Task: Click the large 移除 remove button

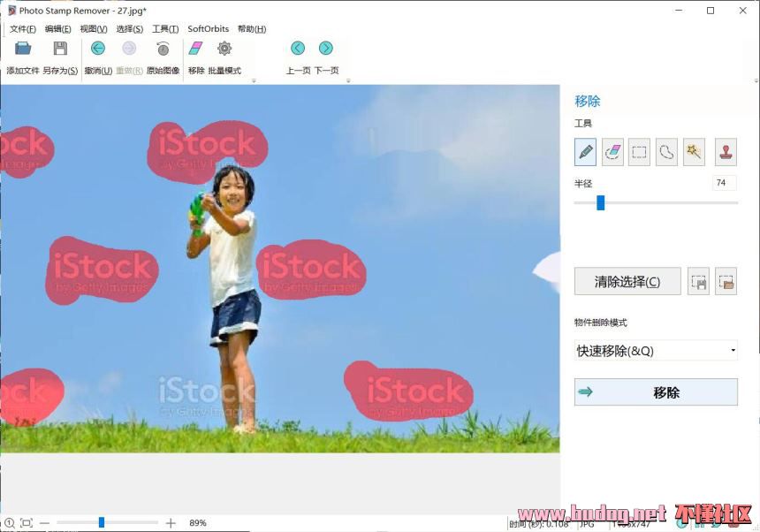Action: click(656, 392)
